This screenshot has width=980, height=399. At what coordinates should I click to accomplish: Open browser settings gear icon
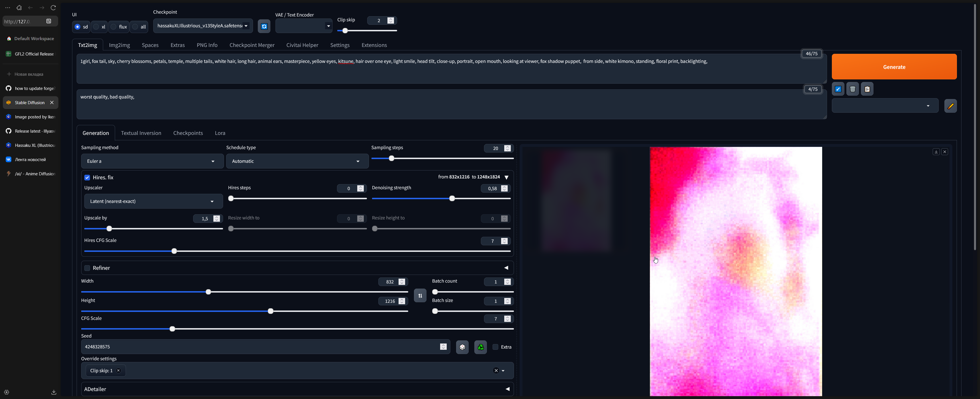[7, 392]
